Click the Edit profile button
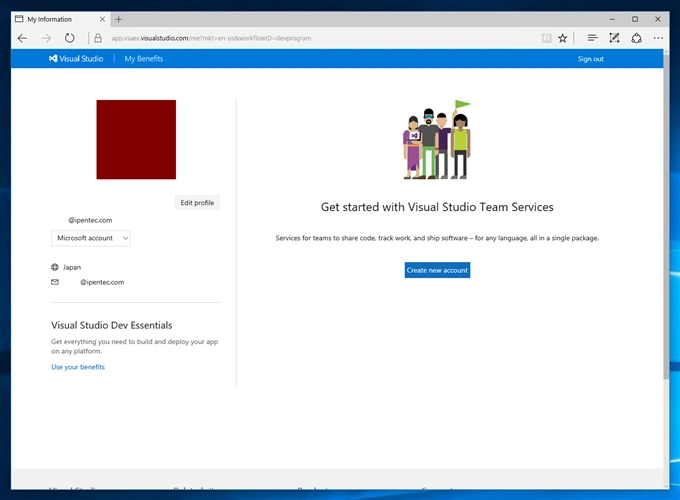The width and height of the screenshot is (680, 500). click(197, 203)
